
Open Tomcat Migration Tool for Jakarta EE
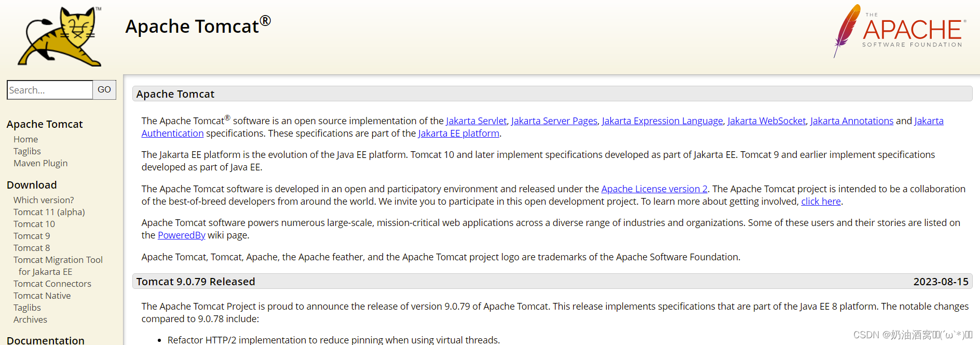[58, 266]
